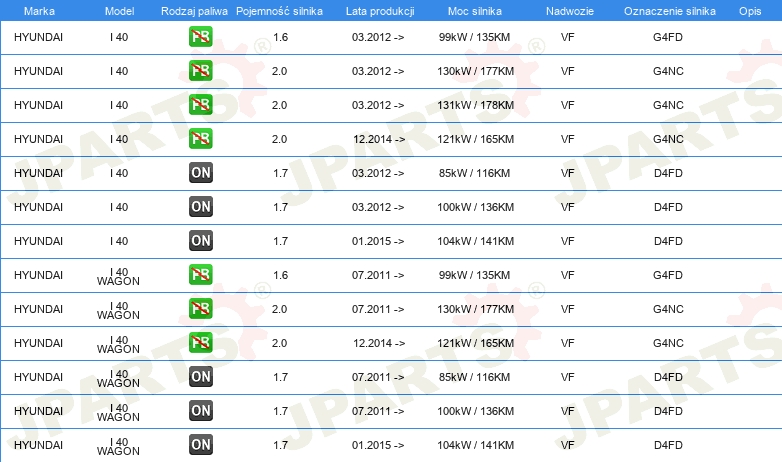Click the ON diesel icon in I 40 100kW / 136KM row
The image size is (782, 462).
coord(200,207)
